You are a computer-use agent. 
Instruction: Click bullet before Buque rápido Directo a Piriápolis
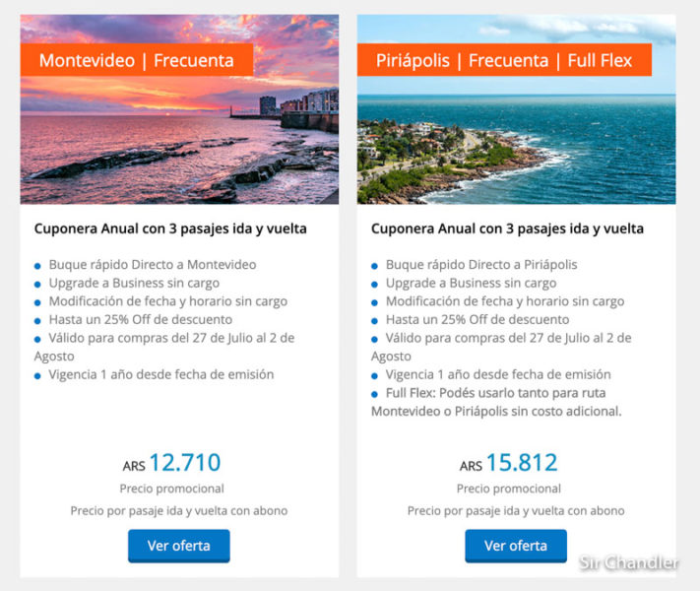(374, 266)
